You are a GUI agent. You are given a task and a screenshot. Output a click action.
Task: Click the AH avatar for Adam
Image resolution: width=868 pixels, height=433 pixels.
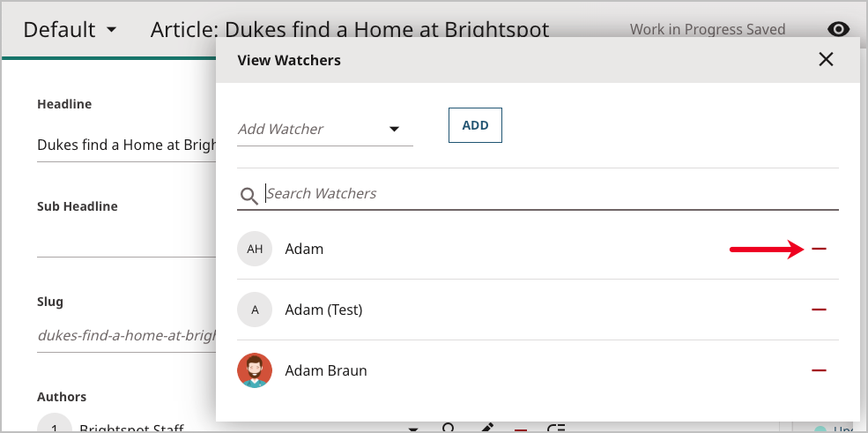coord(255,249)
